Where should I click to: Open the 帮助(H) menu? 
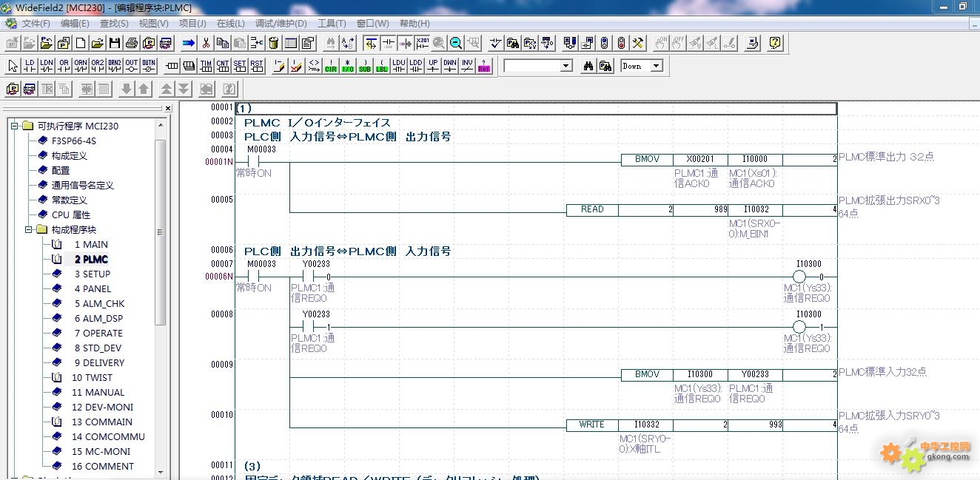click(x=415, y=23)
